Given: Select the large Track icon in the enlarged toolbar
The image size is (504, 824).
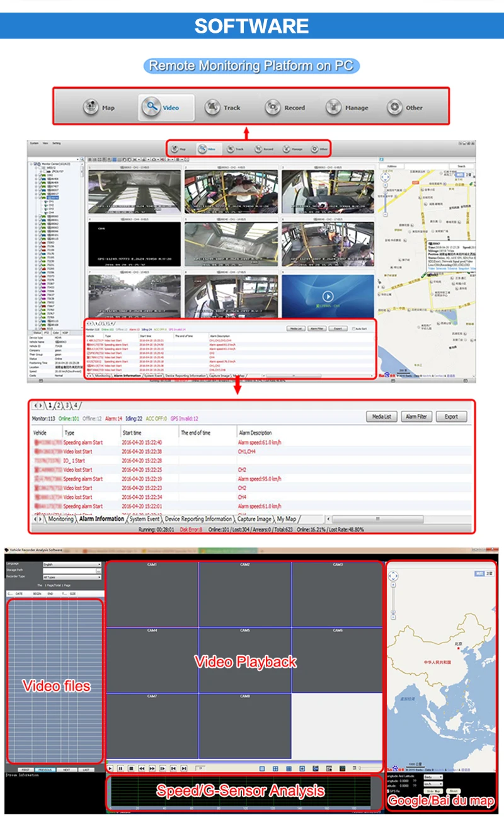Looking at the screenshot, I should [213, 107].
